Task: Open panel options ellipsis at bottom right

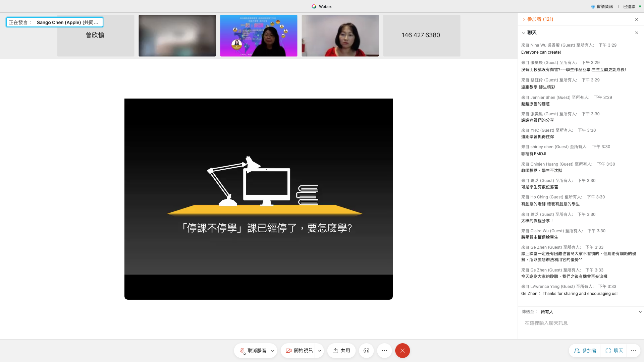Action: (x=633, y=351)
